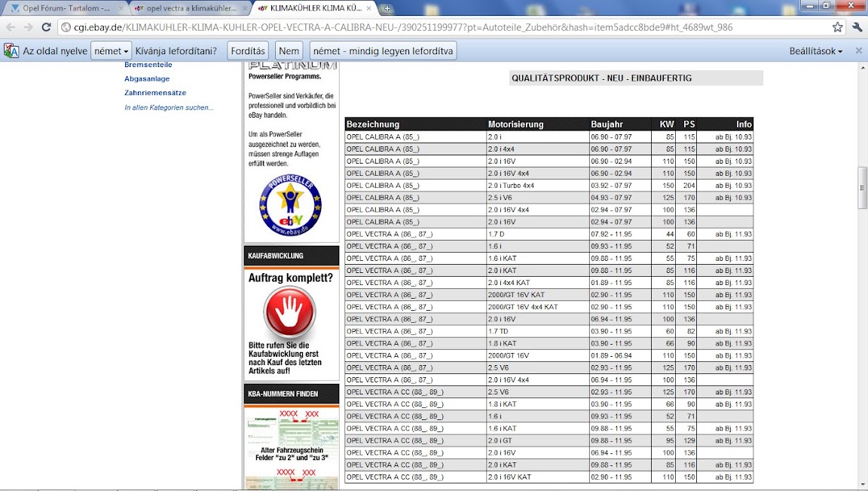
Task: Open the Bremsenteile category link
Action: (148, 65)
